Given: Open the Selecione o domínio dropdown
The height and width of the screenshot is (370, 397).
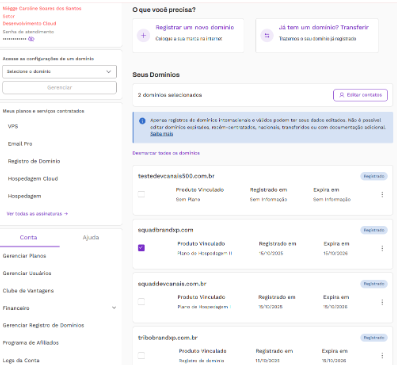Looking at the screenshot, I should coord(59,72).
